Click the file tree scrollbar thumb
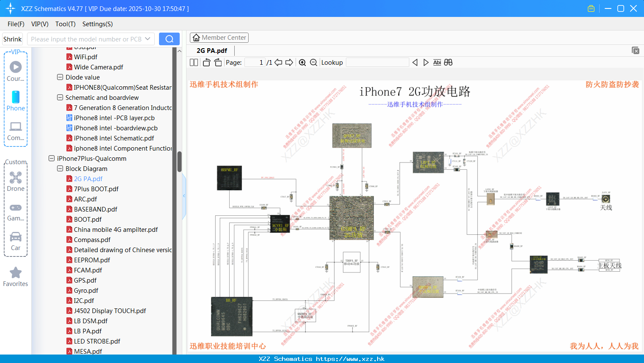The image size is (644, 363). 179,162
